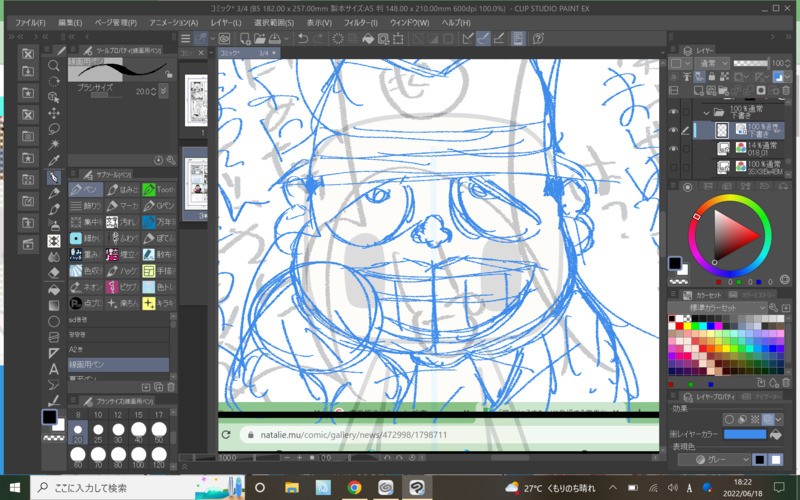Hide the selected 下書き layer eye
Viewport: 800px width, 500px height.
(x=674, y=130)
